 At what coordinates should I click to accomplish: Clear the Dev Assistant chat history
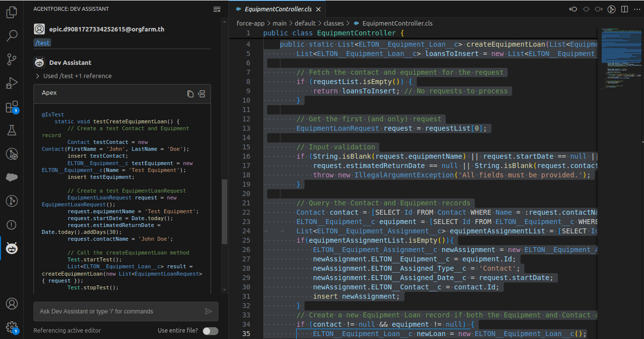click(217, 9)
